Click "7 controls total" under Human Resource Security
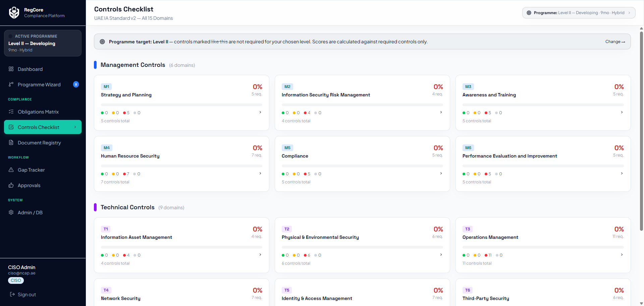Viewport: 644px width, 306px height. coord(115,182)
